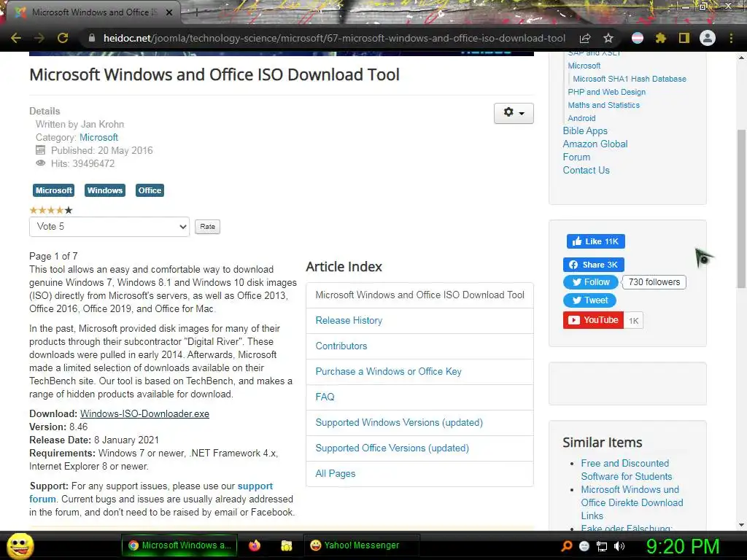Screen dimensions: 747x560
Task: Open Yahoo! Messenger taskbar button
Action: point(362,545)
